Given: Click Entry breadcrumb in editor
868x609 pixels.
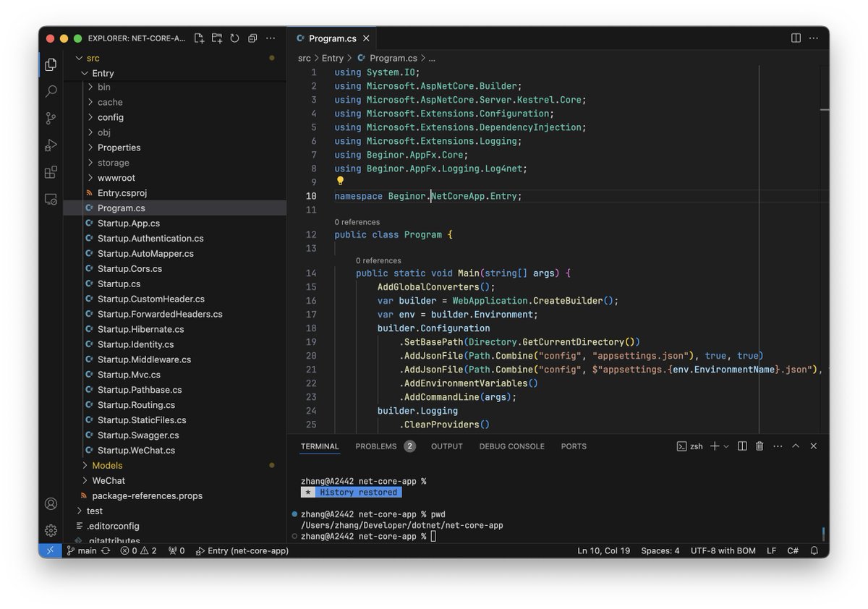Looking at the screenshot, I should click(333, 58).
